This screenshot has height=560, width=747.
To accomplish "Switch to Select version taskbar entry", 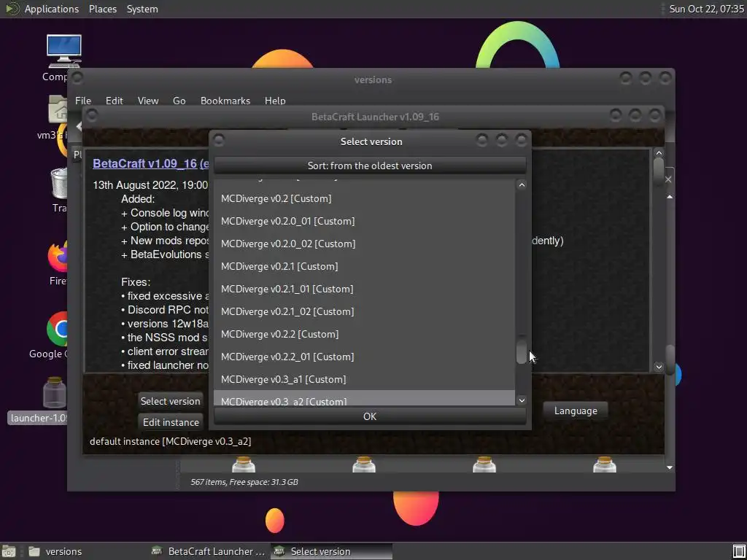I will (x=332, y=551).
